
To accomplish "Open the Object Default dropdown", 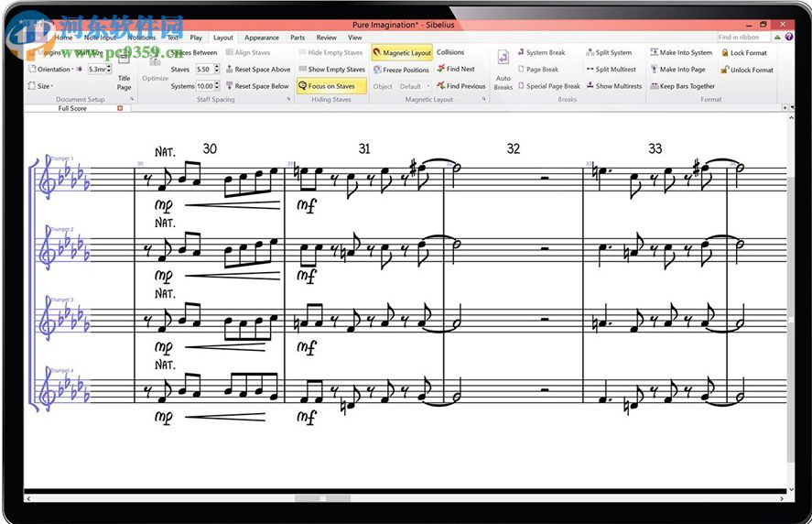I will pos(416,86).
